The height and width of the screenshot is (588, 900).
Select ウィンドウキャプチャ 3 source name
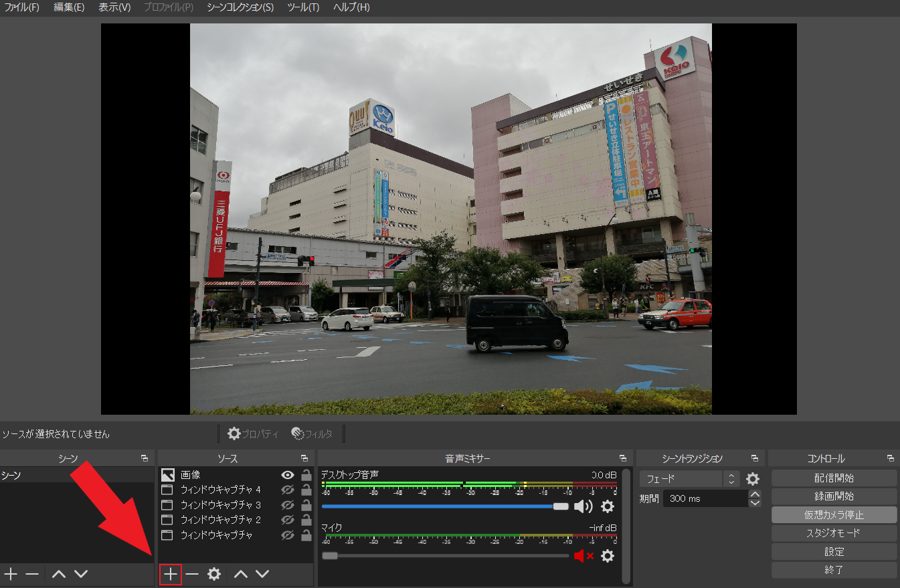tap(221, 504)
